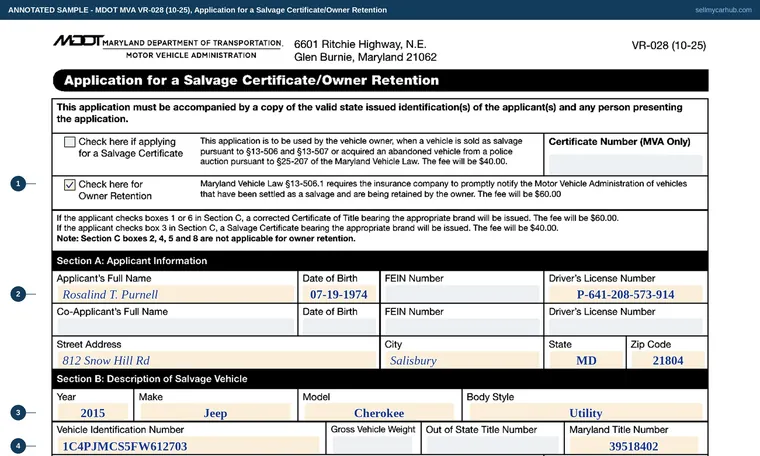This screenshot has width=760, height=456.
Task: Focus the applicant's empty FEIN Number field
Action: 462,294
